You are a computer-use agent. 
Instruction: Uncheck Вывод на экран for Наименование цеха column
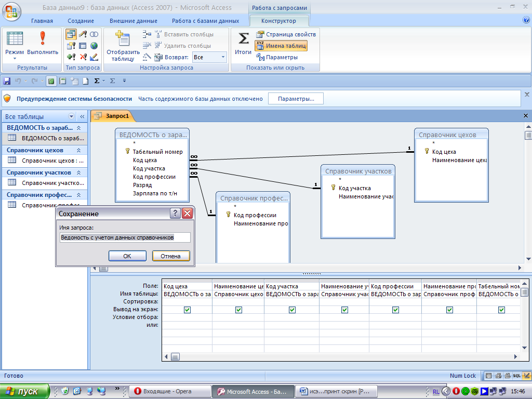tap(238, 310)
